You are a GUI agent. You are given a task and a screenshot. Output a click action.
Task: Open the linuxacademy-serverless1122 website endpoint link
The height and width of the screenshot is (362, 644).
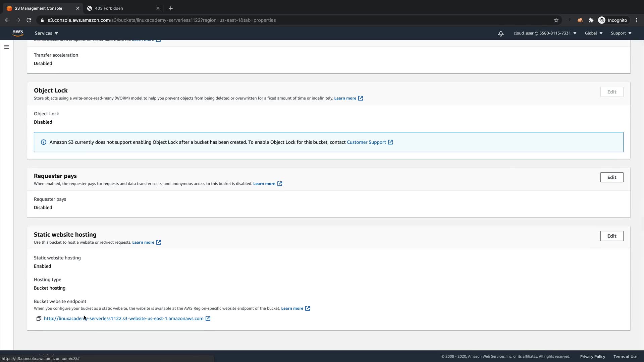click(x=123, y=318)
